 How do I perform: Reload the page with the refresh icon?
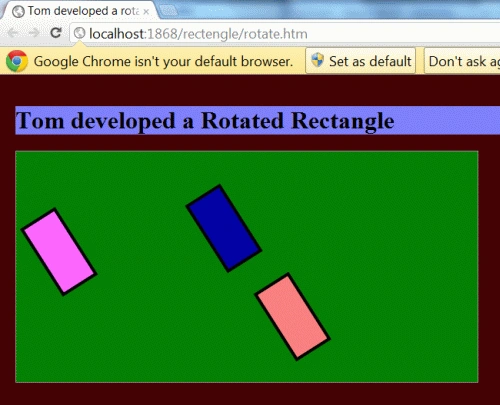coord(56,33)
